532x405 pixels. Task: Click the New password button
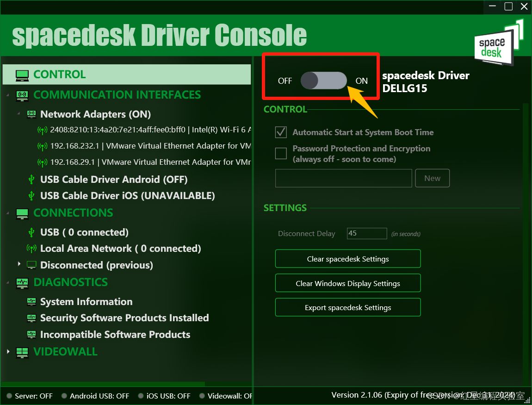432,178
